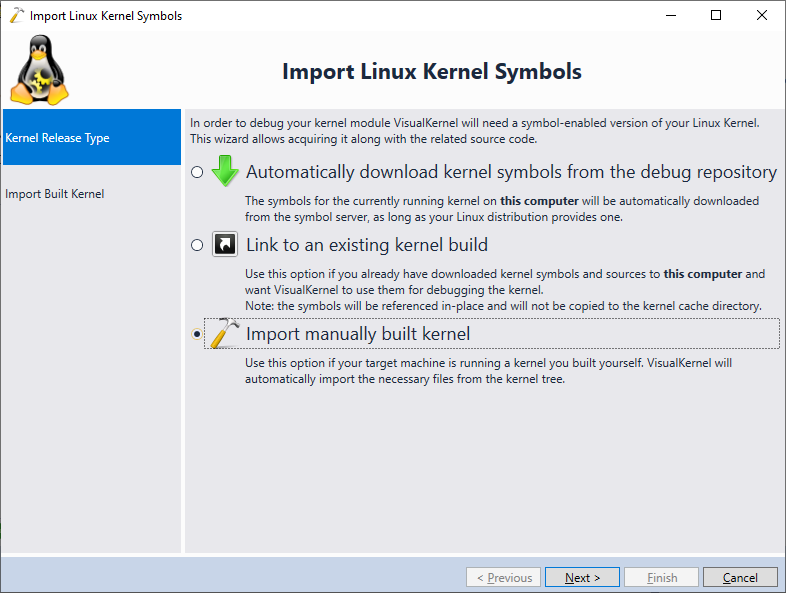
Task: Select the automatic kernel symbols download radio button
Action: [x=197, y=172]
